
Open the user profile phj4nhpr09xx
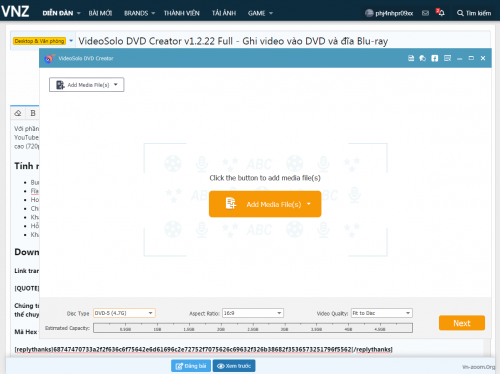389,13
